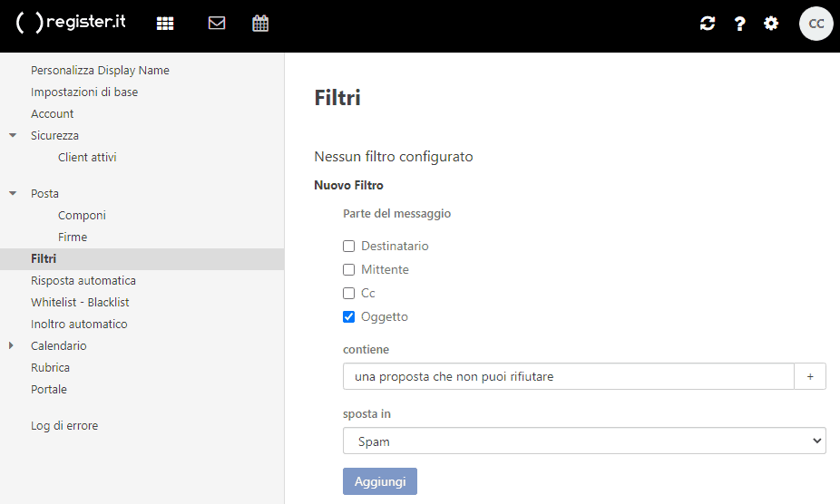The height and width of the screenshot is (504, 840).
Task: Open the CC user avatar
Action: point(816,24)
